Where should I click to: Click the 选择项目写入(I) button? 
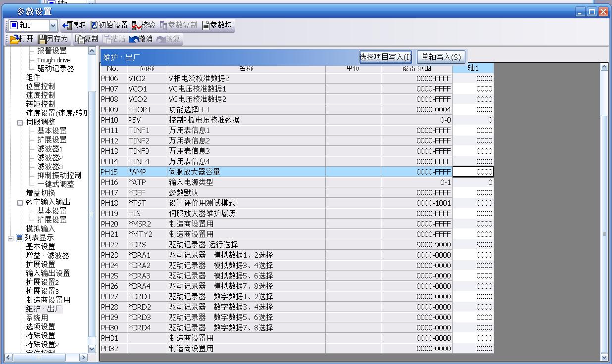tap(385, 57)
